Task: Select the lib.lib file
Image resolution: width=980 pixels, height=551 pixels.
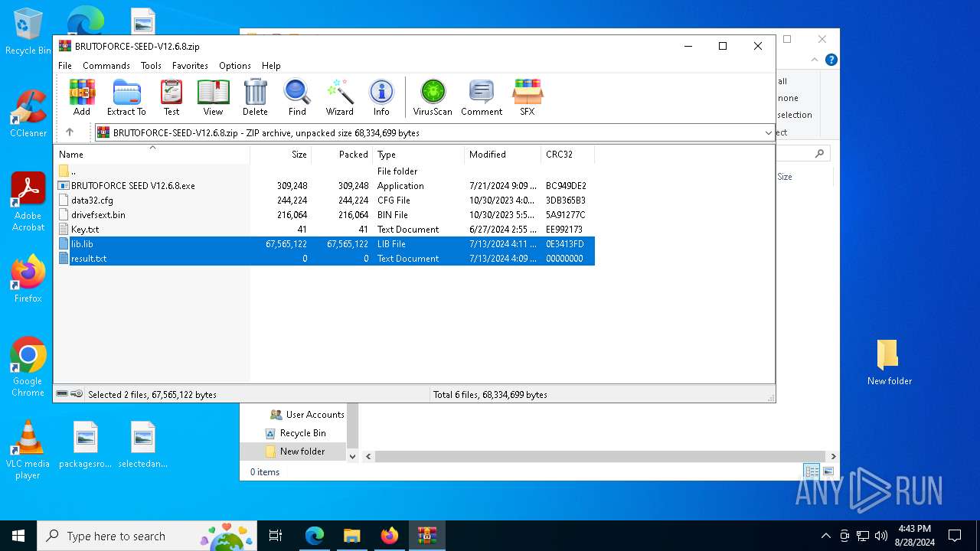Action: tap(325, 244)
